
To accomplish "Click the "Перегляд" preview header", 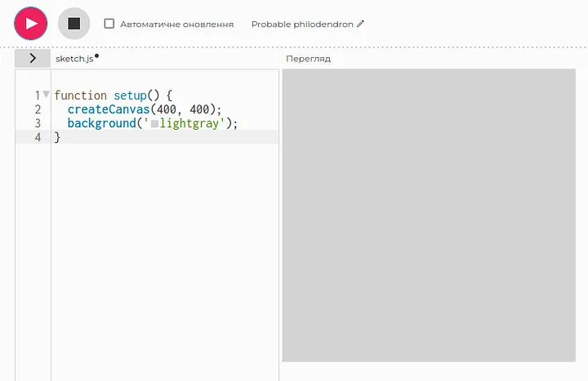I will click(308, 59).
